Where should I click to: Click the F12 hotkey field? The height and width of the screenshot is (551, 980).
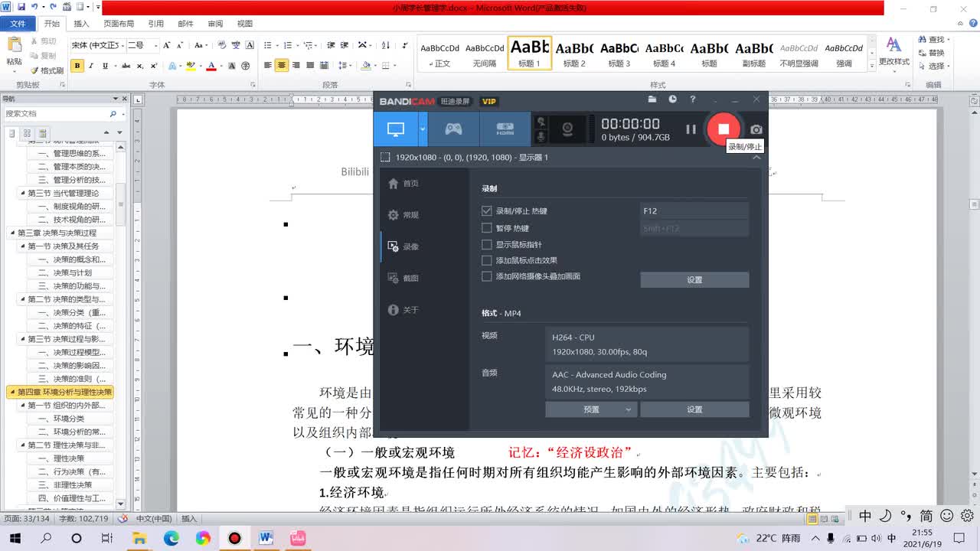[x=694, y=210]
